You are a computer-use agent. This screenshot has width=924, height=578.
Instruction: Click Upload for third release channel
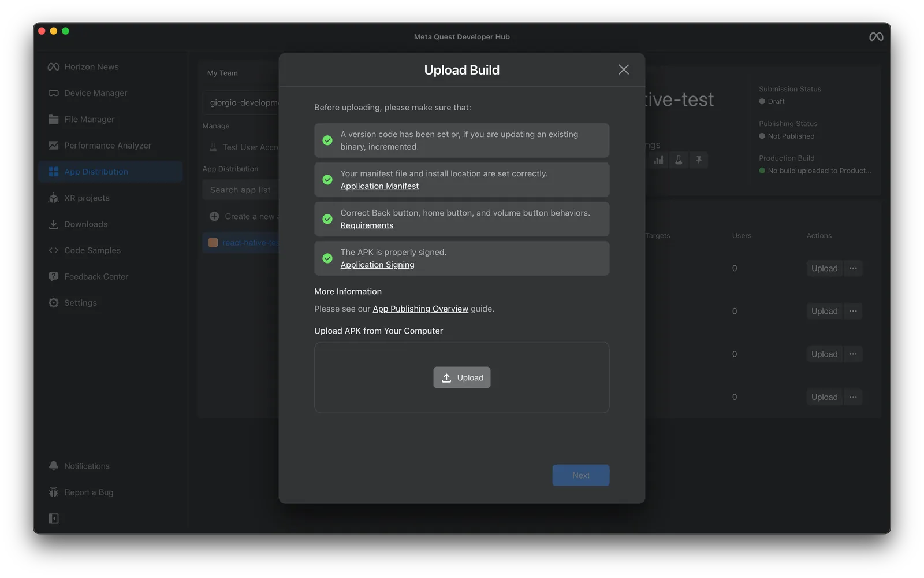click(824, 354)
